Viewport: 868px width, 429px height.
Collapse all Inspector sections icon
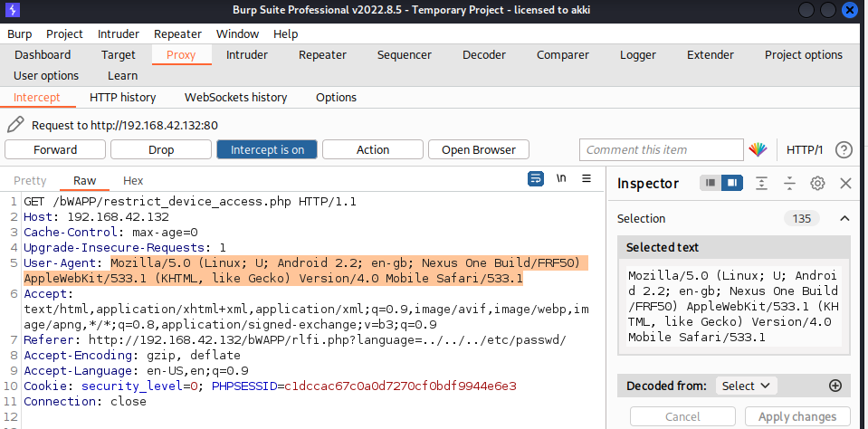[789, 184]
